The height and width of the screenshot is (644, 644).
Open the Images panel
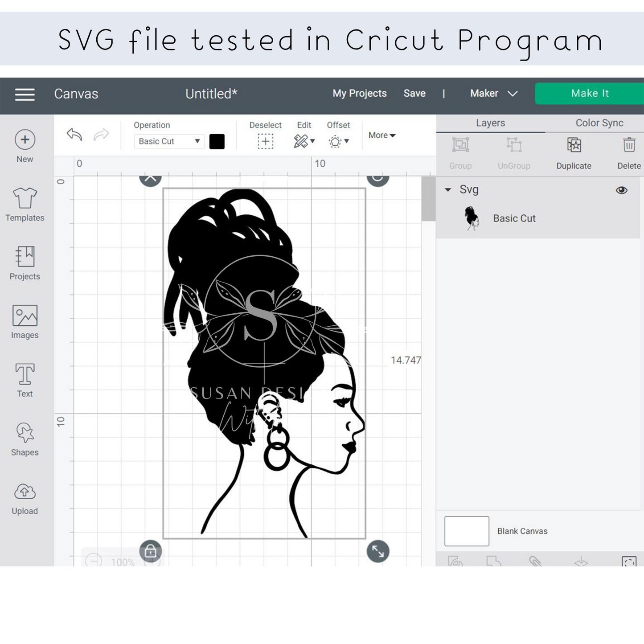point(25,316)
